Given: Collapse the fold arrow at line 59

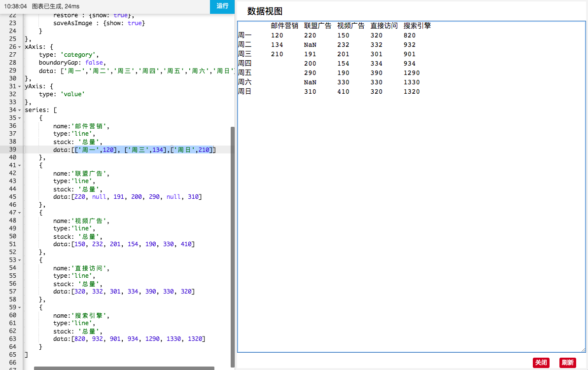Looking at the screenshot, I should point(20,307).
